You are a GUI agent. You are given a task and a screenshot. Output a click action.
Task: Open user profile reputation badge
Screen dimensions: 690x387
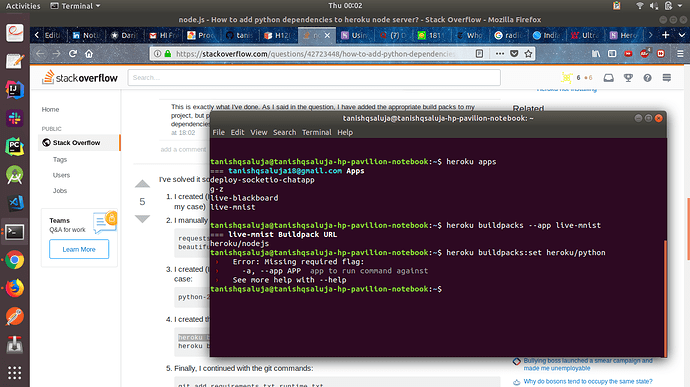tap(576, 78)
